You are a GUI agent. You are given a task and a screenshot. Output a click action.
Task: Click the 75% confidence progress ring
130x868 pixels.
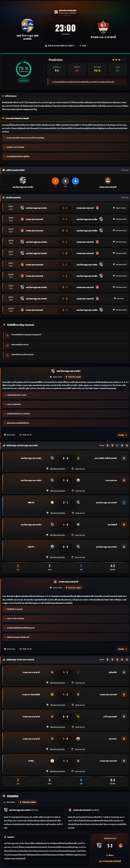[x=23, y=69]
